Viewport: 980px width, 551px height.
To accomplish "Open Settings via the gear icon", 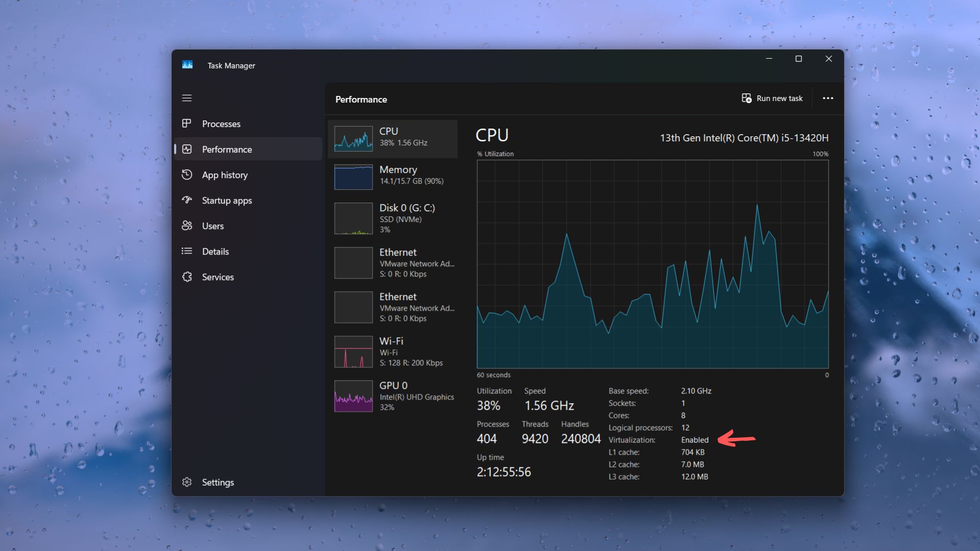I will tap(187, 482).
